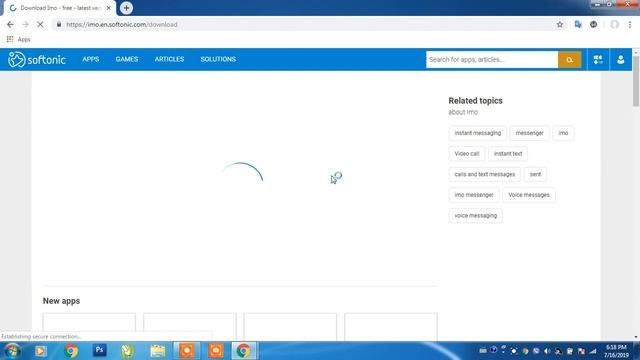Open the Chrome profile avatar
Image resolution: width=640 pixels, height=360 pixels.
pyautogui.click(x=614, y=24)
